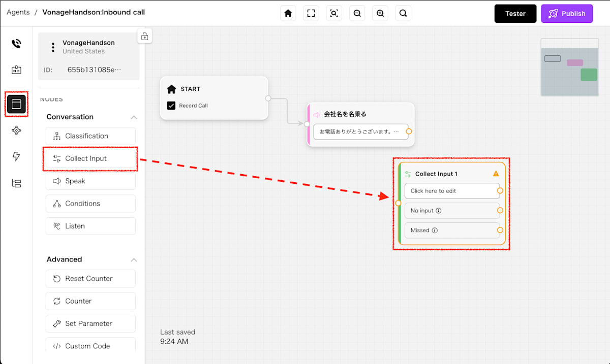Image resolution: width=610 pixels, height=364 pixels.
Task: Click the zoom out magnifier icon
Action: [x=357, y=14]
